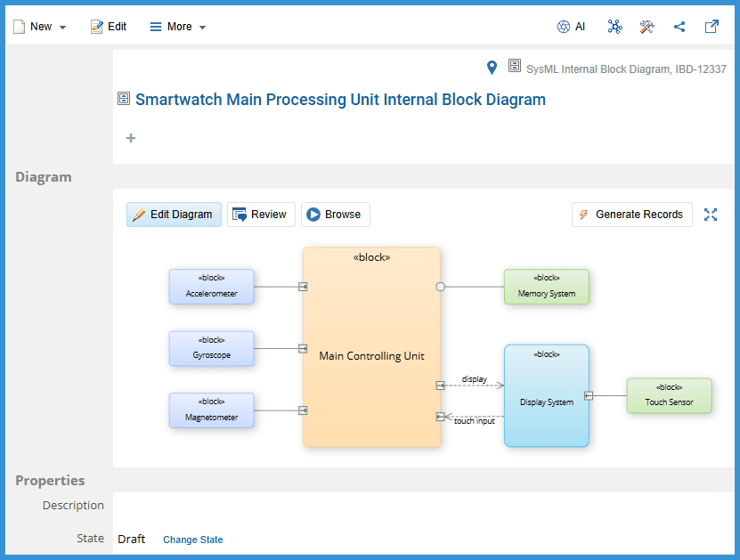Image resolution: width=740 pixels, height=560 pixels.
Task: Open the New dropdown menu
Action: click(x=40, y=27)
